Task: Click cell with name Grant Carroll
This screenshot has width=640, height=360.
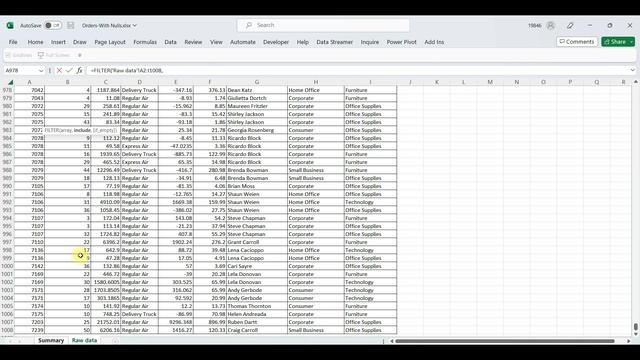Action: (x=257, y=242)
